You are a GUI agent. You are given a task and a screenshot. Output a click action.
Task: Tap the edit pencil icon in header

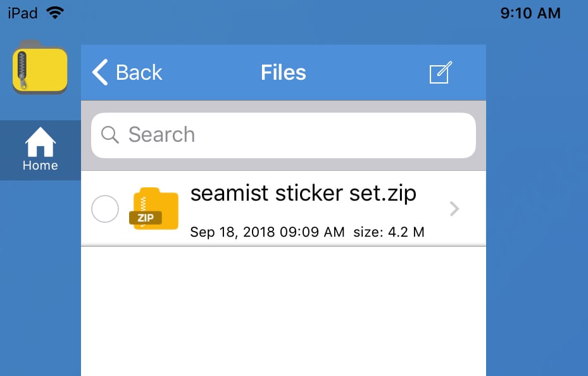[x=440, y=72]
